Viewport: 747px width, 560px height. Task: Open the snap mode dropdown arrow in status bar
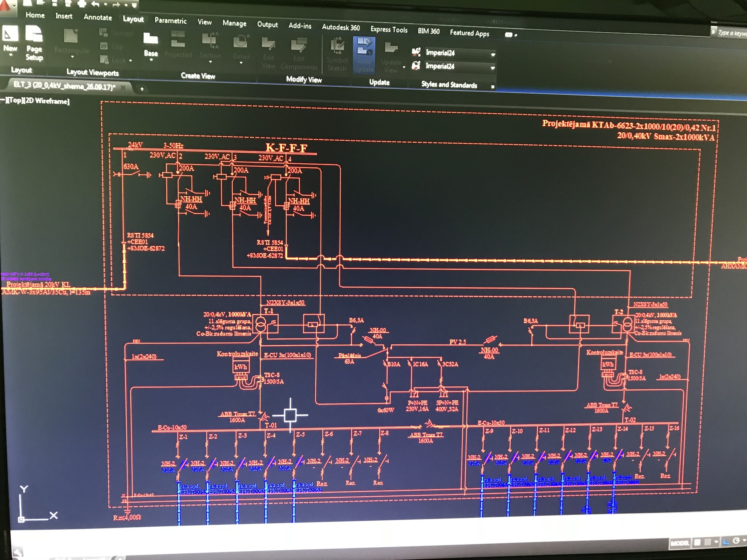(716, 542)
